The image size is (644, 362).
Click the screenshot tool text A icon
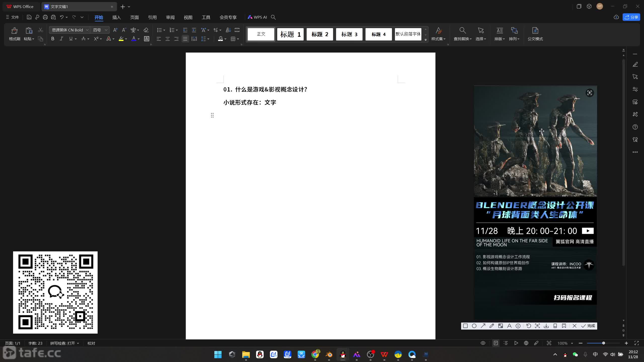pyautogui.click(x=509, y=326)
